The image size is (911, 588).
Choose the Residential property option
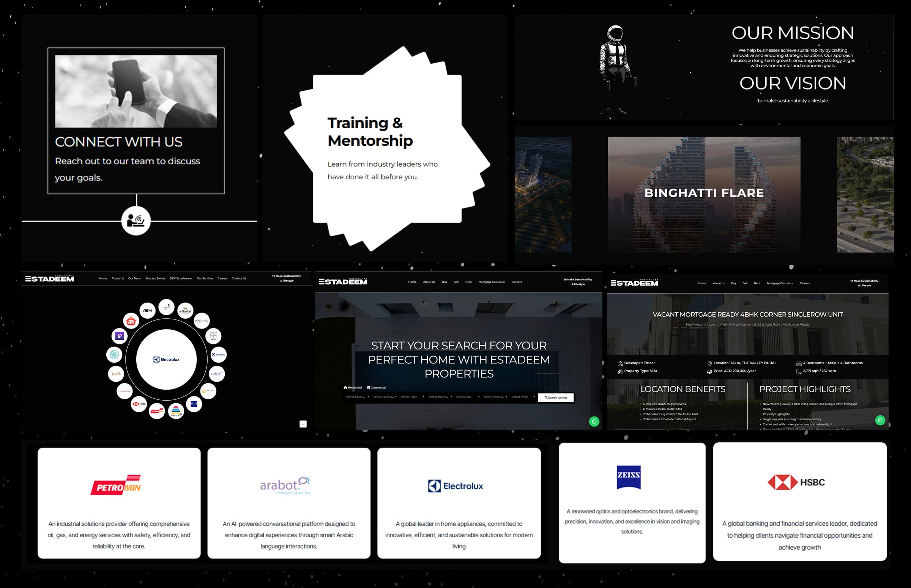click(353, 388)
